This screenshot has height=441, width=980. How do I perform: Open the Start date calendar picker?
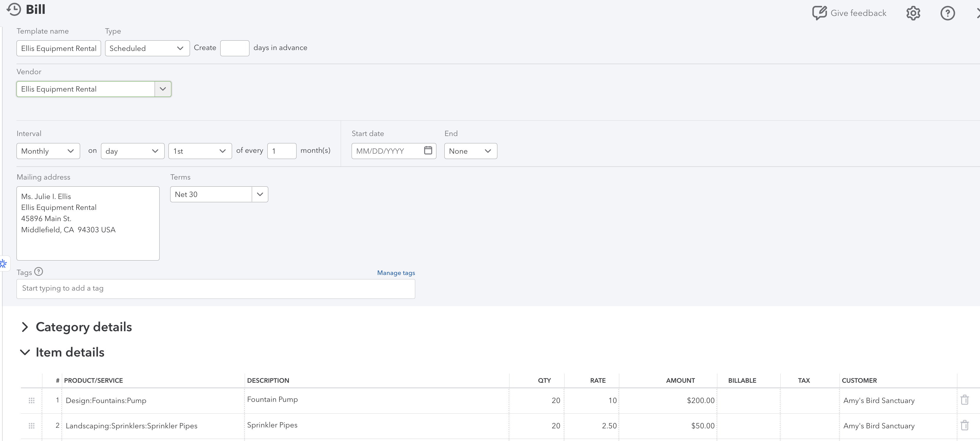click(x=428, y=150)
